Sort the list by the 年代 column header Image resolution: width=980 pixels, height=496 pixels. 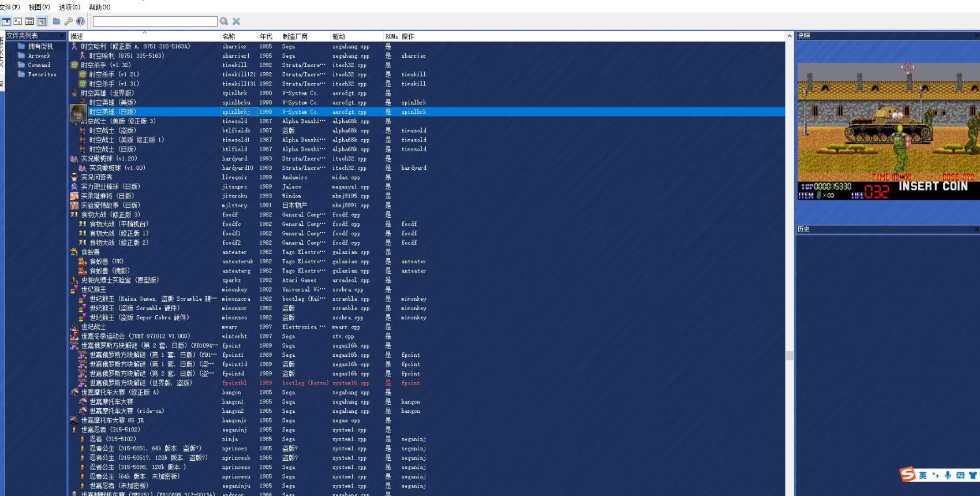[x=266, y=36]
